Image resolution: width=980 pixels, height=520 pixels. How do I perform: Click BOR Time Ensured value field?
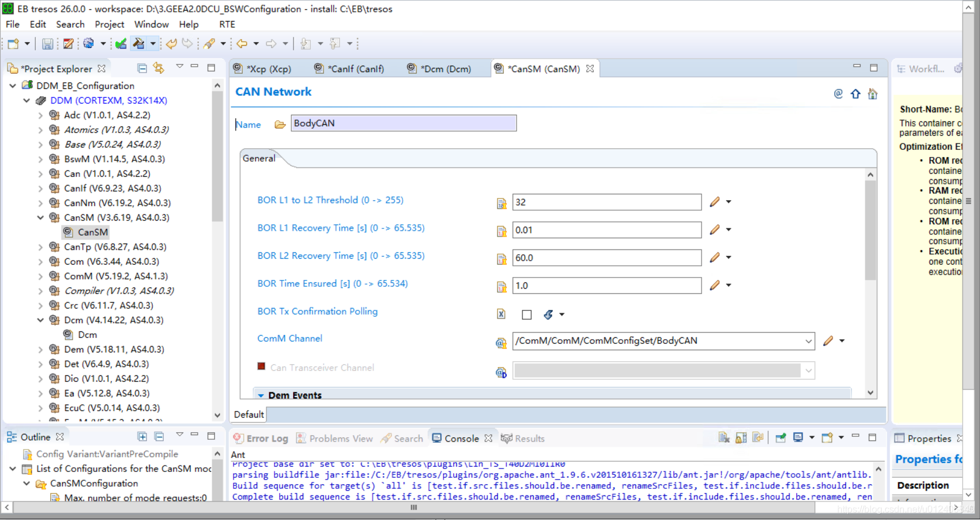607,285
